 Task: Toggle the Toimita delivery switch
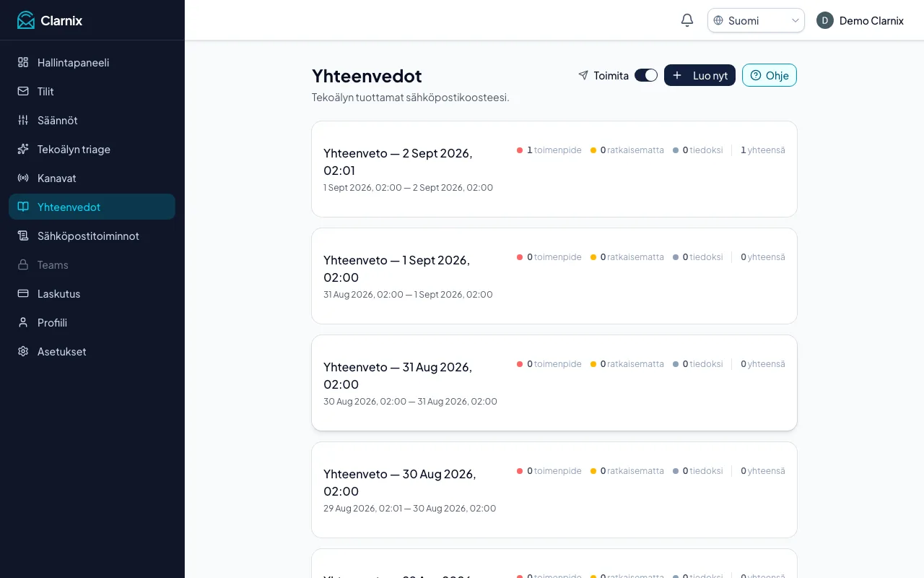click(646, 75)
